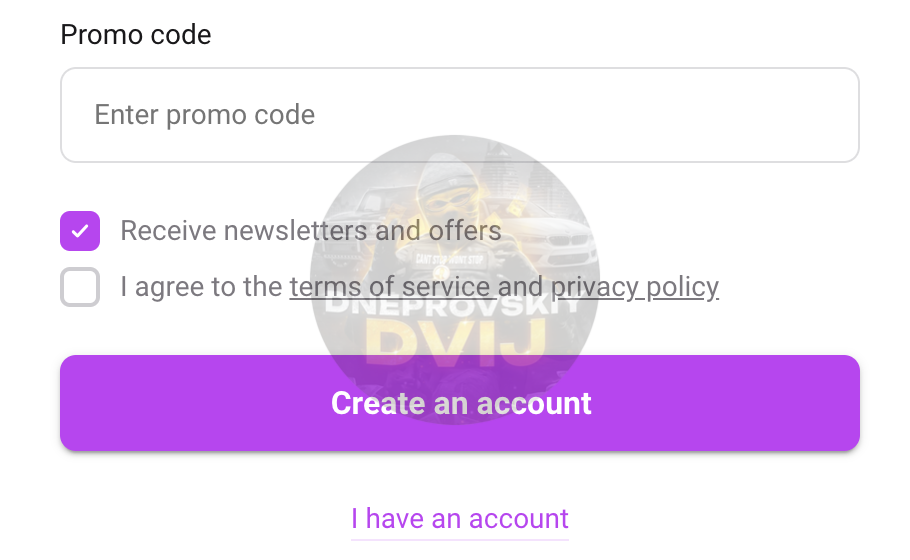Click the circular Dneprovskiy watermark logo
The image size is (910, 560).
click(455, 280)
